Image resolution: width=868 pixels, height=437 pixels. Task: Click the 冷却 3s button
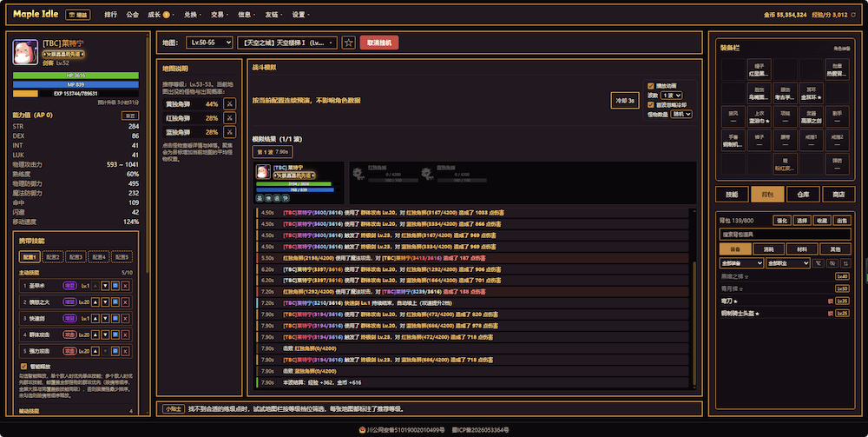[x=625, y=100]
